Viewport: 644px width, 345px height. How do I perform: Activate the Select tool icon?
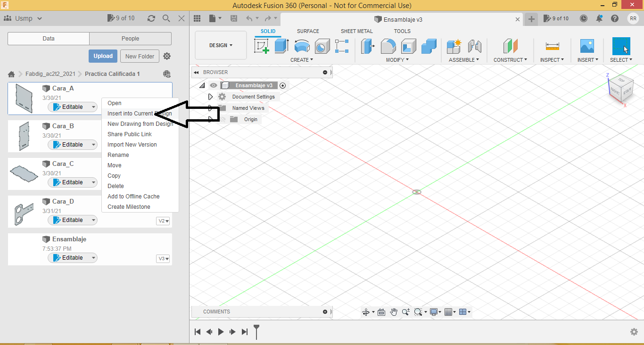point(621,46)
